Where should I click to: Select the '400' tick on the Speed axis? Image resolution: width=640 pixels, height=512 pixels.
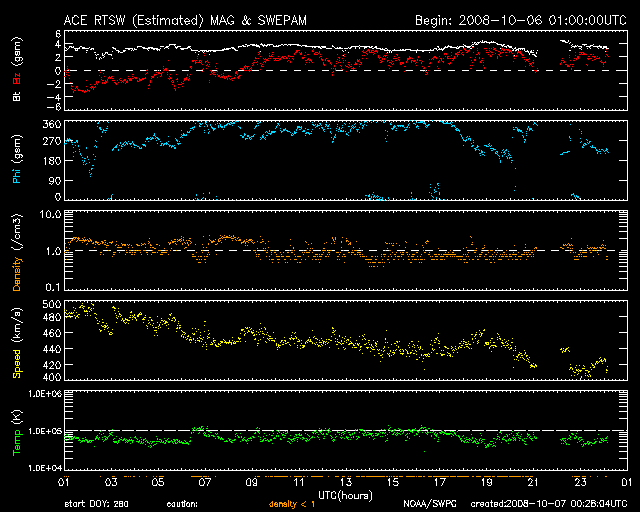coord(52,377)
